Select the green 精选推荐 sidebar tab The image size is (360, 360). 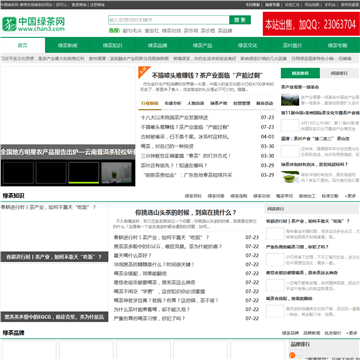point(300,73)
